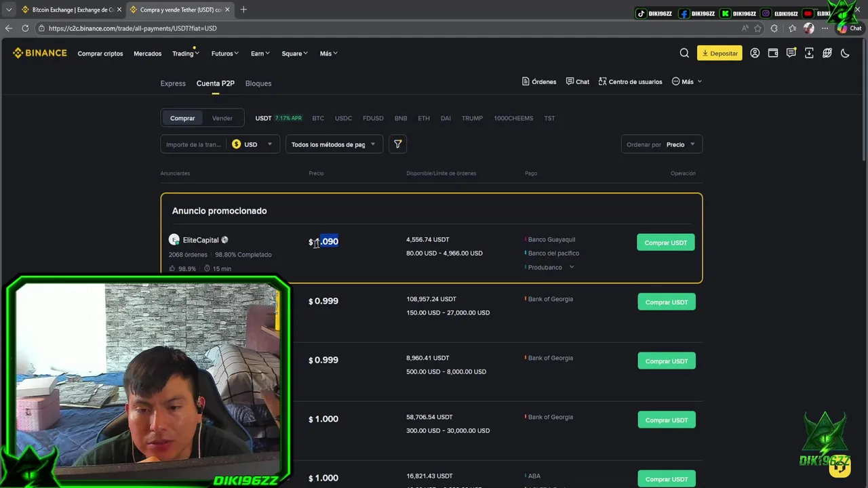
Task: Select the BNB coin tab
Action: 401,118
